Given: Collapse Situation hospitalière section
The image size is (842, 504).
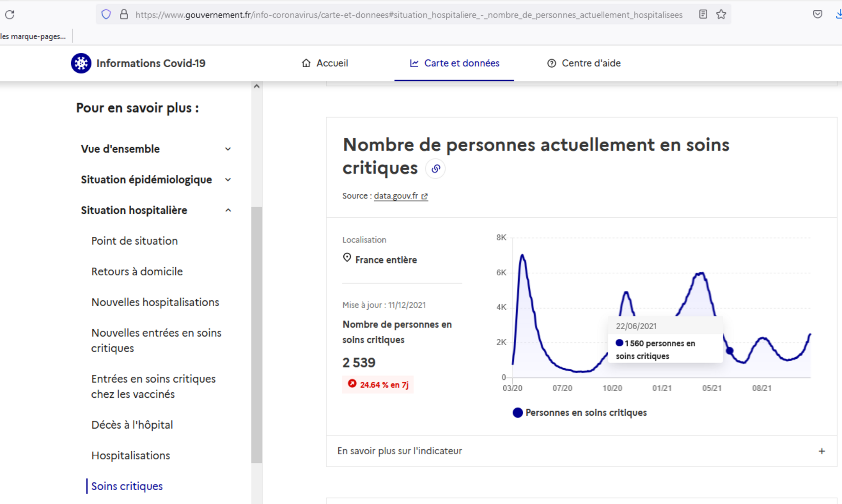Looking at the screenshot, I should 228,210.
